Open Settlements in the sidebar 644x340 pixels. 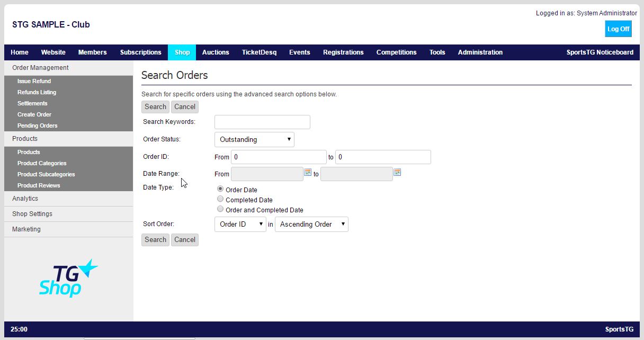pyautogui.click(x=32, y=103)
